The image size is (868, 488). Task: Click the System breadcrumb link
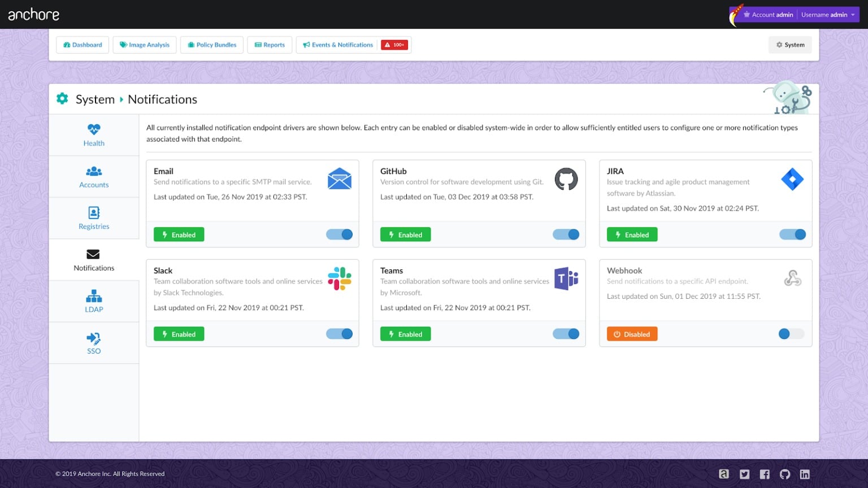95,99
